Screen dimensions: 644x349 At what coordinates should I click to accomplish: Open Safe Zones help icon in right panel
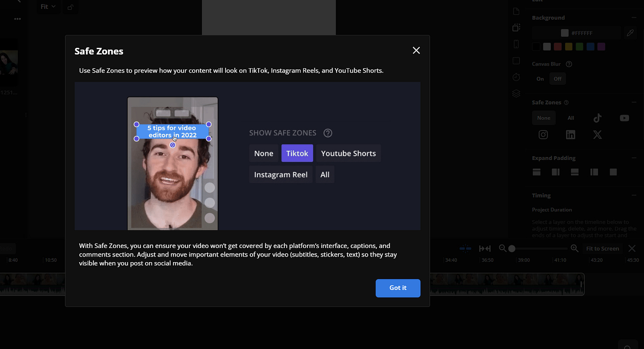[x=567, y=102]
